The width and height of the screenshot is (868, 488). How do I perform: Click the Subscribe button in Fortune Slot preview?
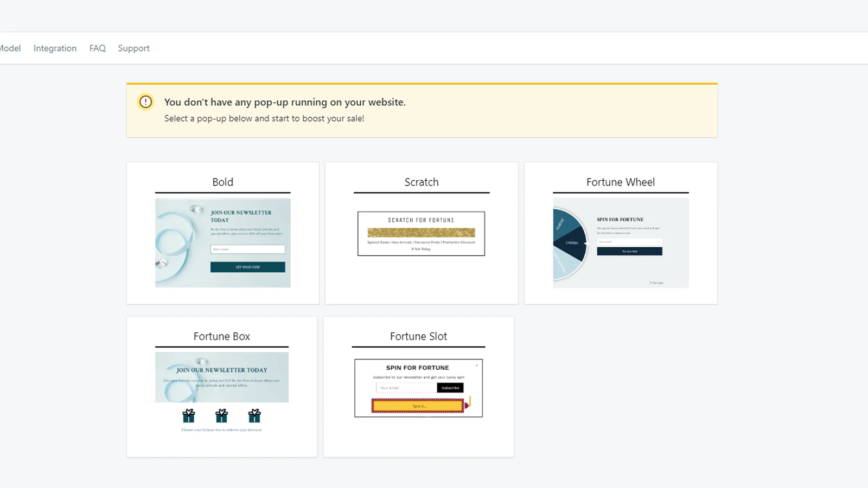(x=450, y=388)
